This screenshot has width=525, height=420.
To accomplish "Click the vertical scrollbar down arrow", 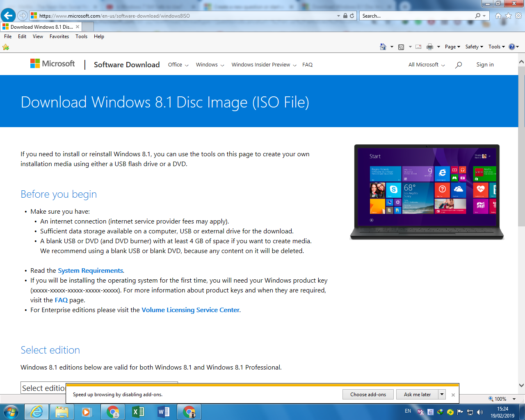I will point(521,385).
